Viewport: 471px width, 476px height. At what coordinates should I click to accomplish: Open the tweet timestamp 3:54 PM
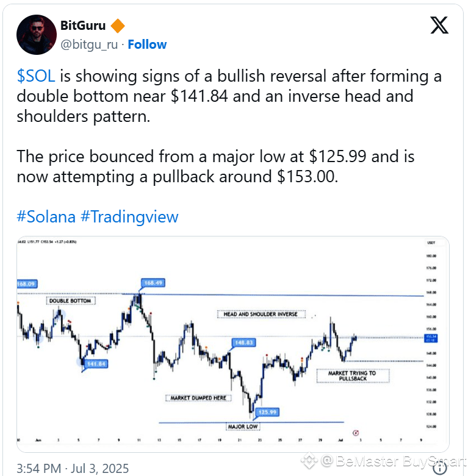pos(73,468)
